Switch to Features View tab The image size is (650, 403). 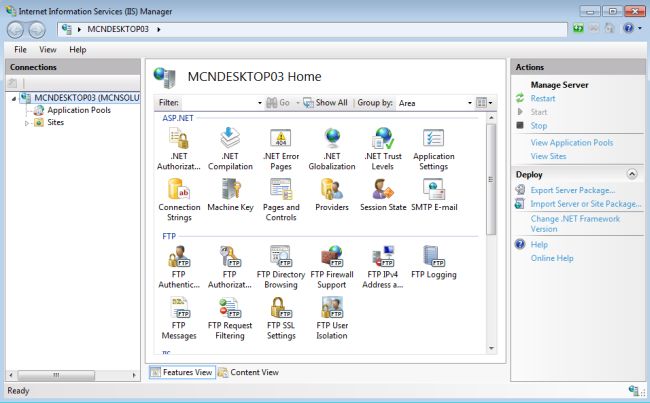click(182, 372)
